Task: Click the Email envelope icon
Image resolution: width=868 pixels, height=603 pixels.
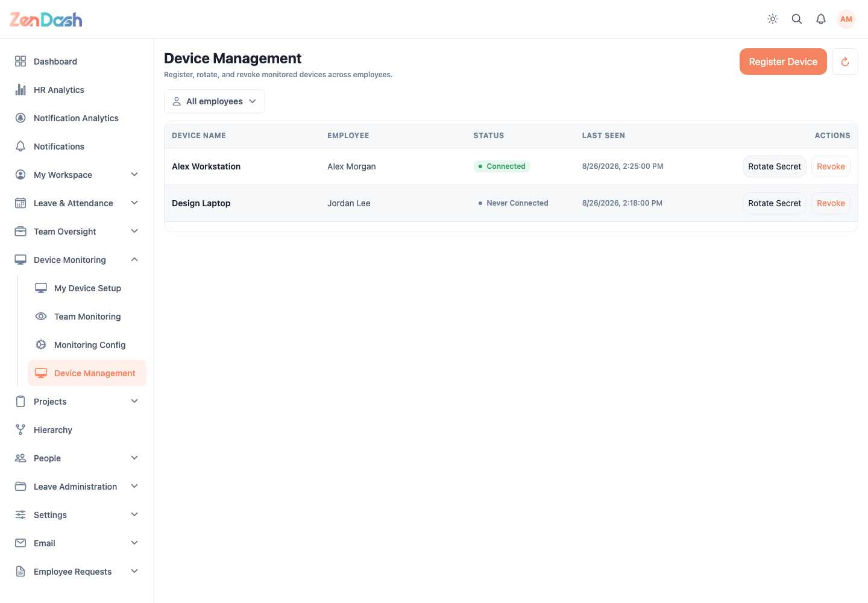Action: point(20,543)
